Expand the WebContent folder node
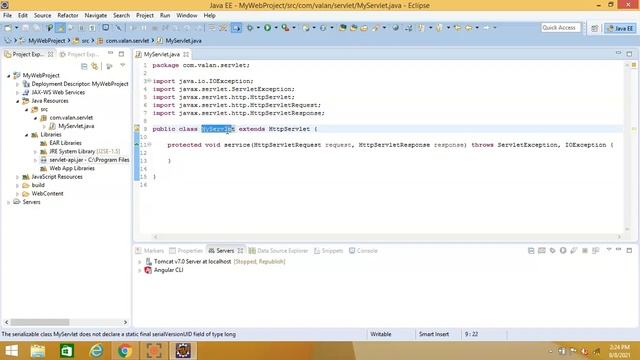The height and width of the screenshot is (360, 640). (18, 194)
